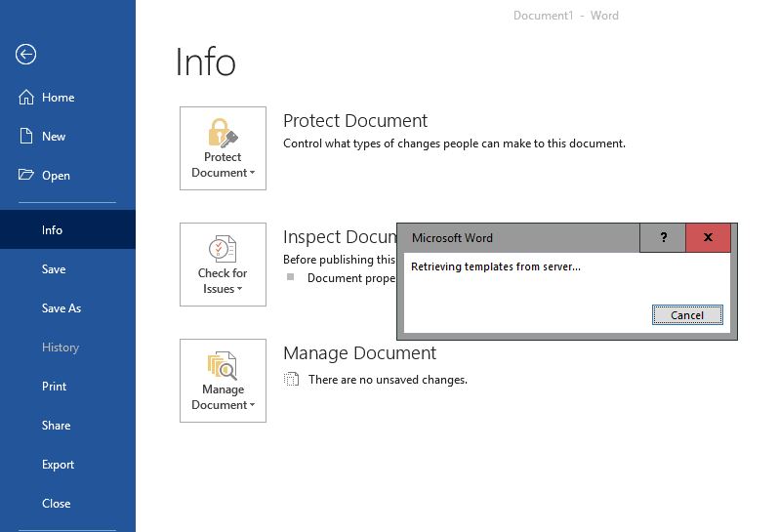Cancel retrieving templates from server
778x532 pixels.
pos(687,315)
